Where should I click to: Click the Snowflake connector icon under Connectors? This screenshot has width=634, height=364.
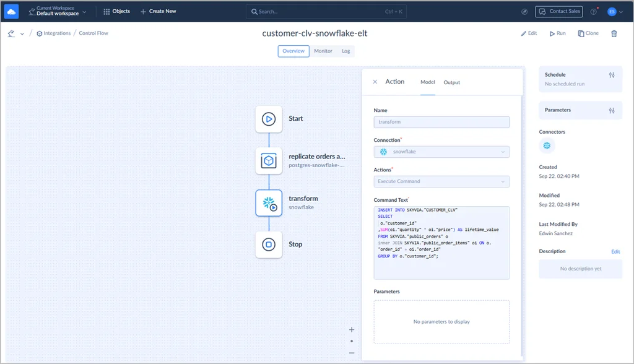[547, 145]
